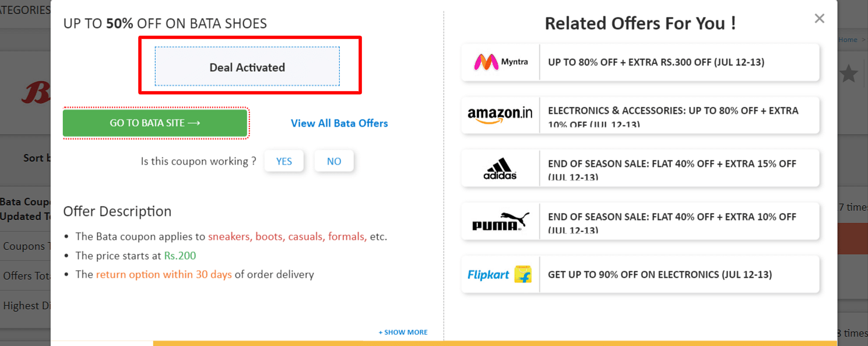Open View All Bata Offers link
The width and height of the screenshot is (868, 346).
[x=339, y=123]
